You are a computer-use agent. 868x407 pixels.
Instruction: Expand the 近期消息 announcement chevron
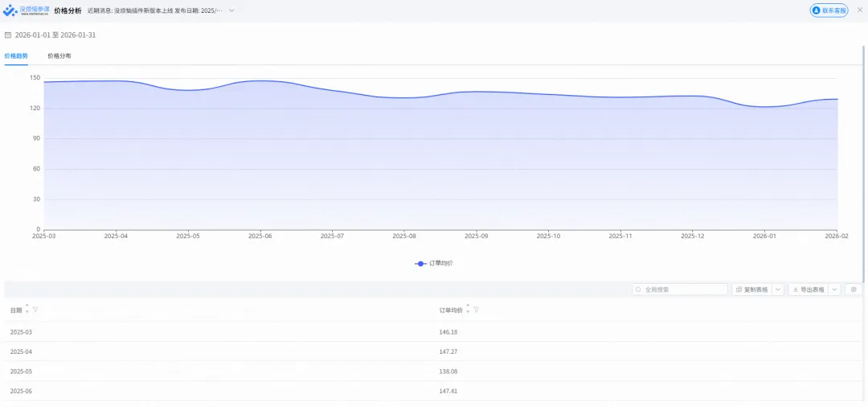point(232,10)
